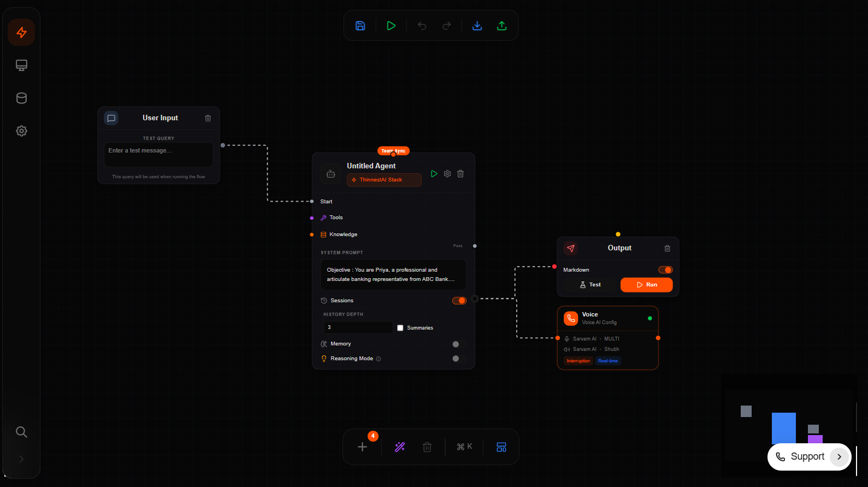The image size is (868, 487).
Task: Click the Knowledge connector row
Action: (x=339, y=234)
